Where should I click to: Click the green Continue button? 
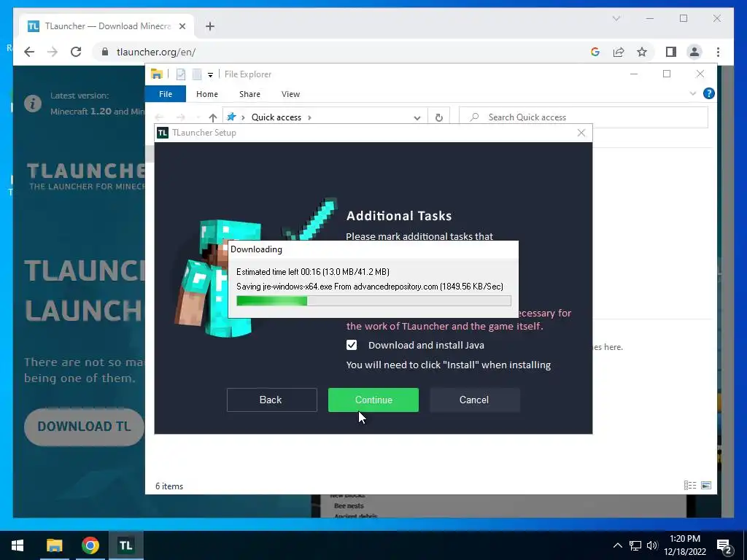373,400
